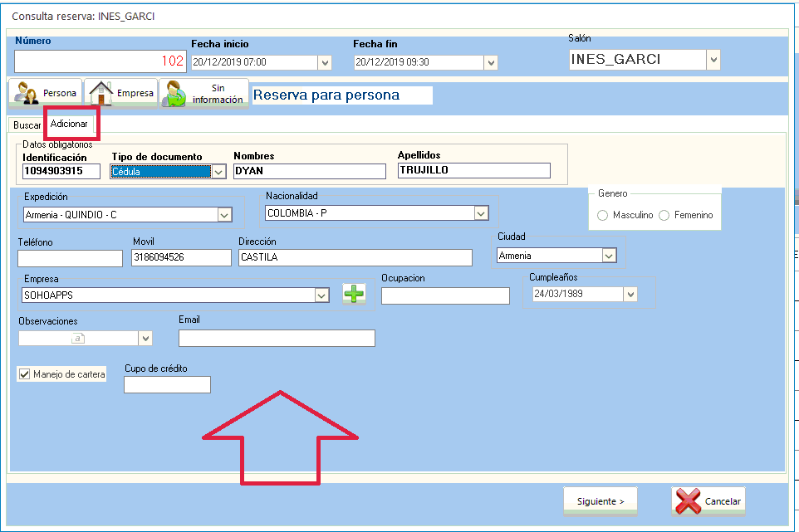This screenshot has height=532, width=799.
Task: Expand the Salón dropdown list
Action: pos(713,60)
